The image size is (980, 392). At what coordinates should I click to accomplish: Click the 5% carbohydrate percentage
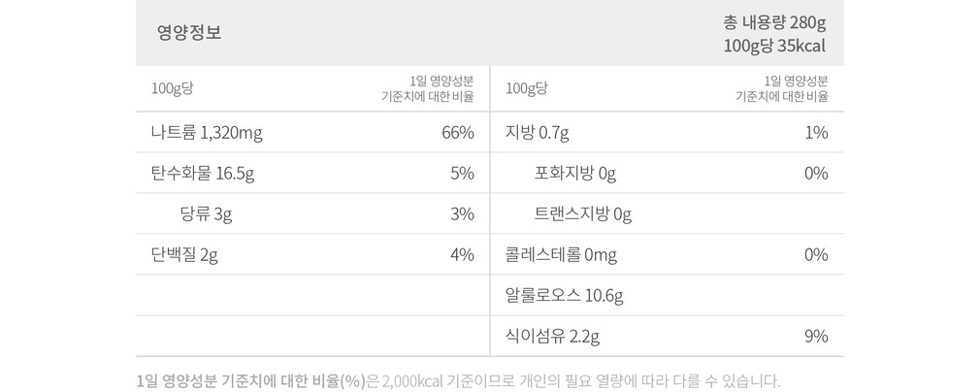(462, 174)
